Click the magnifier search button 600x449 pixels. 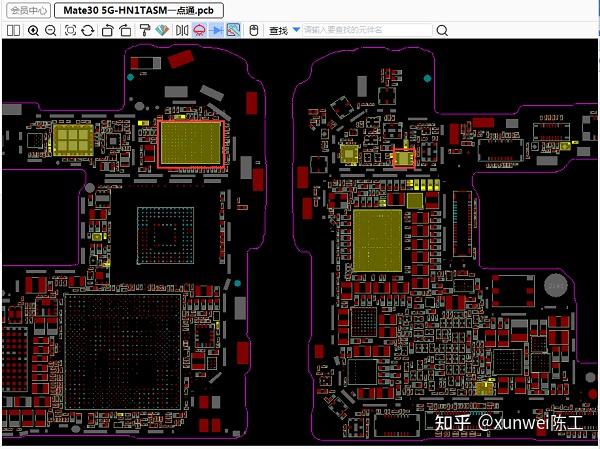point(442,30)
